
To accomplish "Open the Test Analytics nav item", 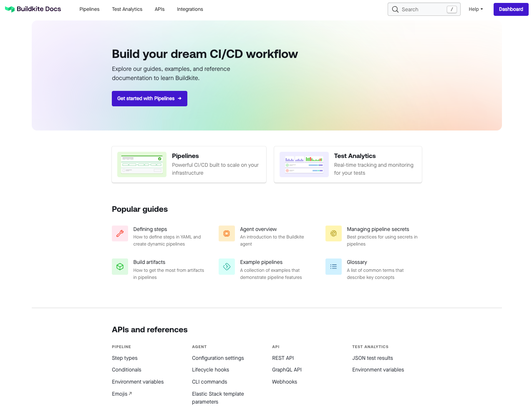I will (x=127, y=9).
